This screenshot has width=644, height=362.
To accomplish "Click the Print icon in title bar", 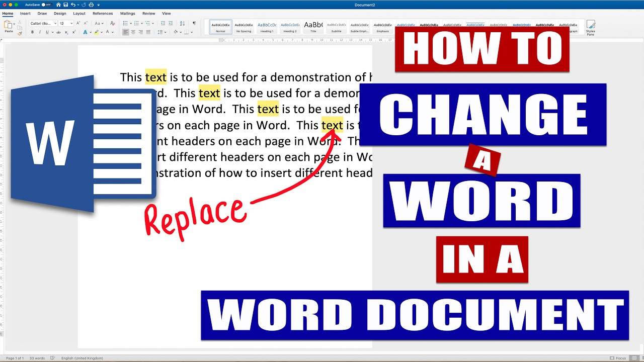I will point(91,5).
